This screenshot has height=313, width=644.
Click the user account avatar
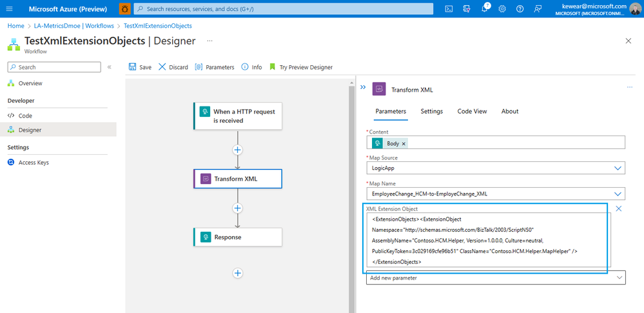(634, 8)
